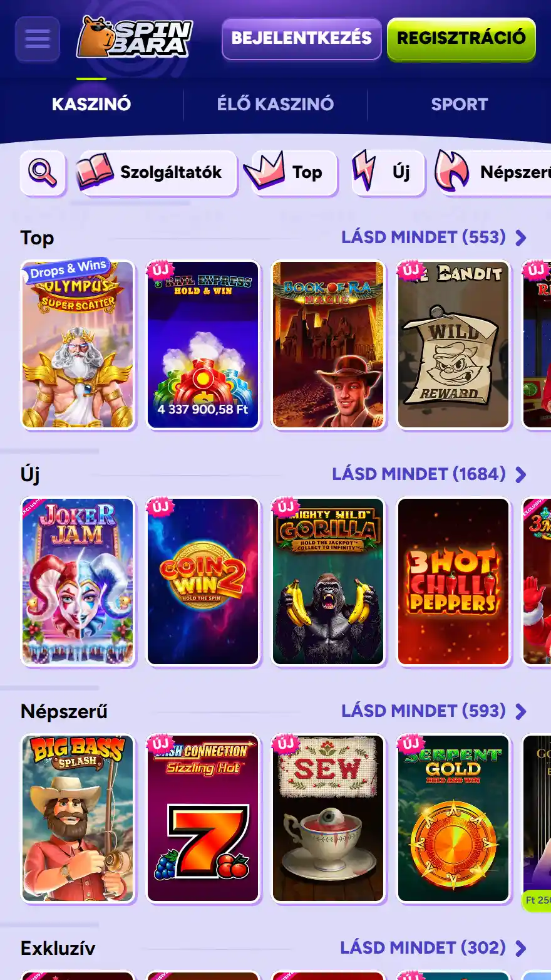
Task: Expand Népszerű section chevron arrow
Action: click(x=521, y=711)
